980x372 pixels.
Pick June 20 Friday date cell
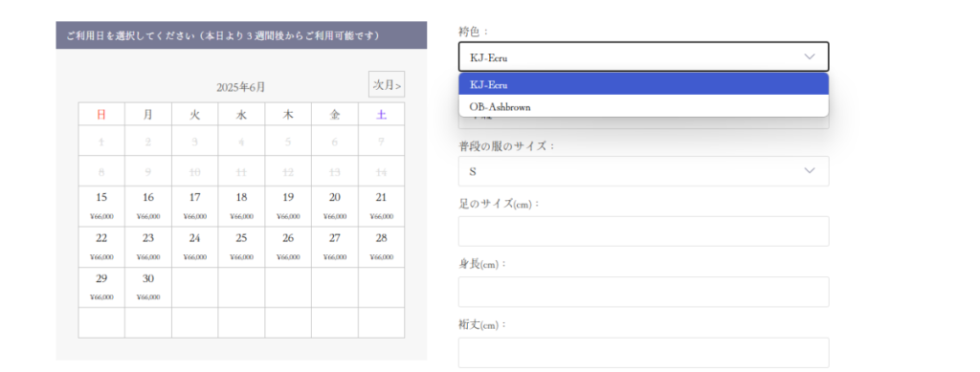coord(335,206)
